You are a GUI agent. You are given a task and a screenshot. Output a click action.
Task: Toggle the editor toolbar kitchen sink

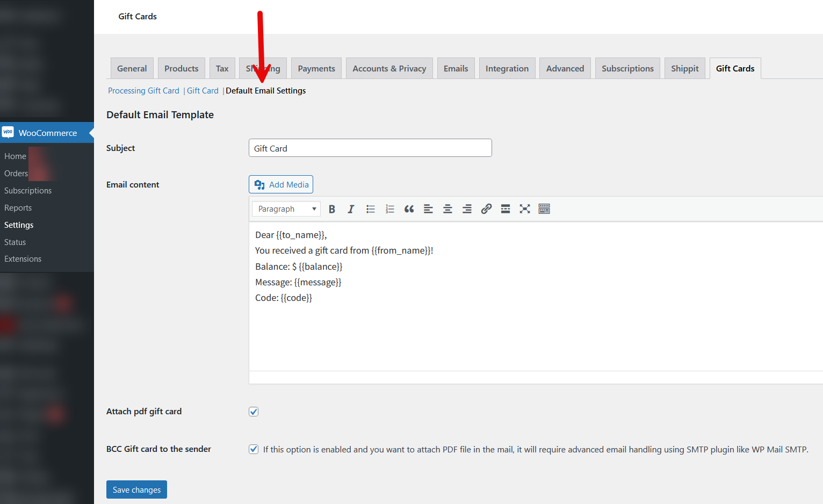tap(544, 209)
